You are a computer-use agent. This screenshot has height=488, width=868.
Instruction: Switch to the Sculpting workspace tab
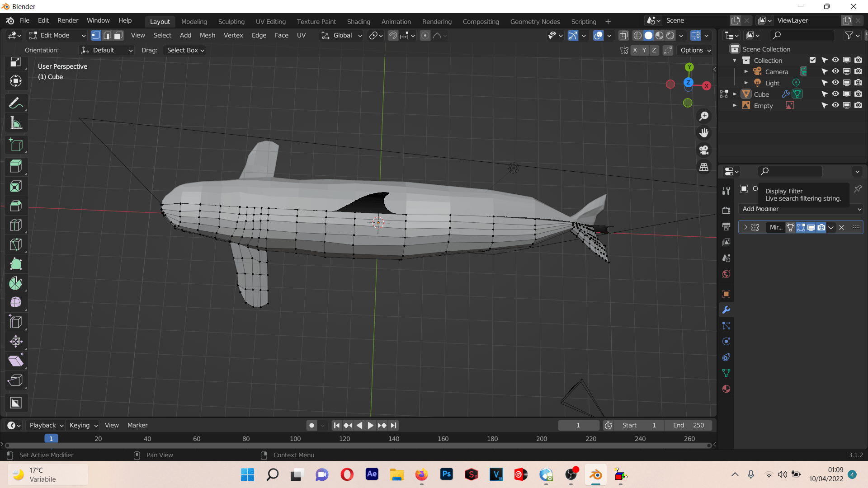click(231, 21)
